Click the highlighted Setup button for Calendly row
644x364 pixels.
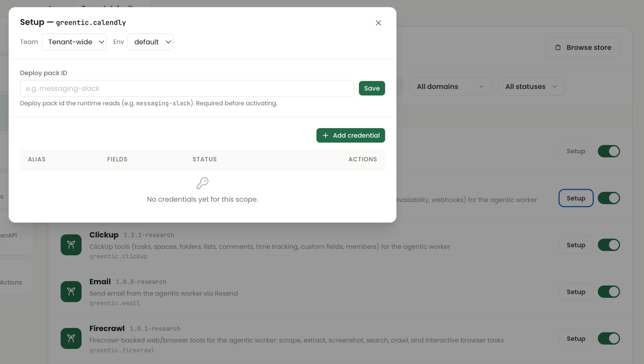576,198
